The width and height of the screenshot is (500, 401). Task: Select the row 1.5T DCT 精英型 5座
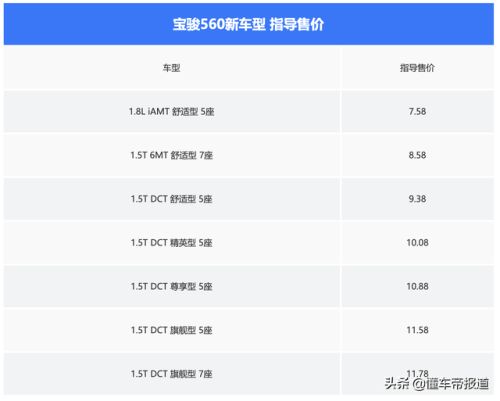coord(172,243)
